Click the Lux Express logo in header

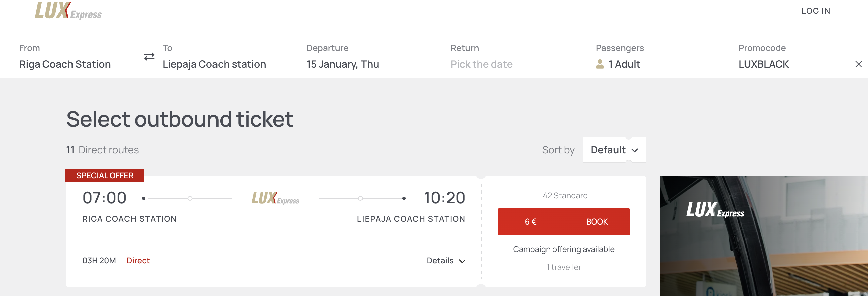pos(68,11)
